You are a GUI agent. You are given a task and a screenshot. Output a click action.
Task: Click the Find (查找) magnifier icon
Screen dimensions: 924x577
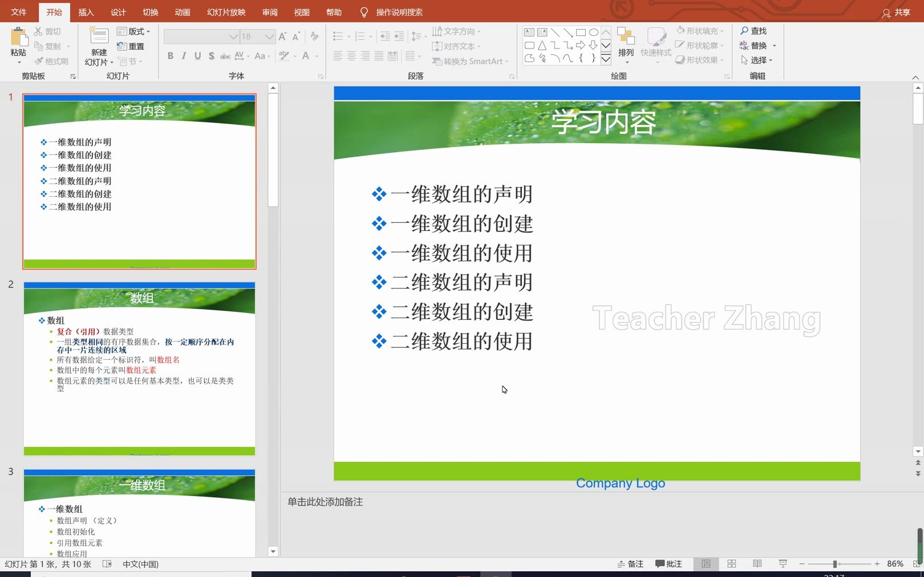pyautogui.click(x=744, y=31)
